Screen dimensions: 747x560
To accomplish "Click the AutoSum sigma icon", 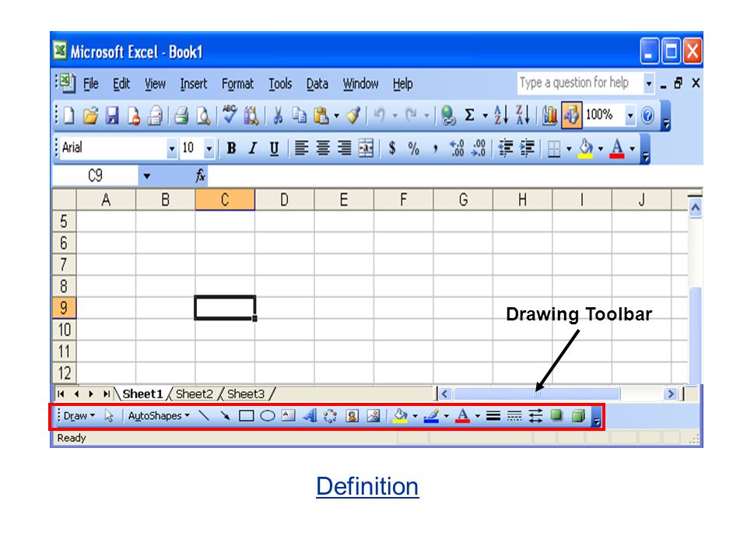I will (x=469, y=115).
